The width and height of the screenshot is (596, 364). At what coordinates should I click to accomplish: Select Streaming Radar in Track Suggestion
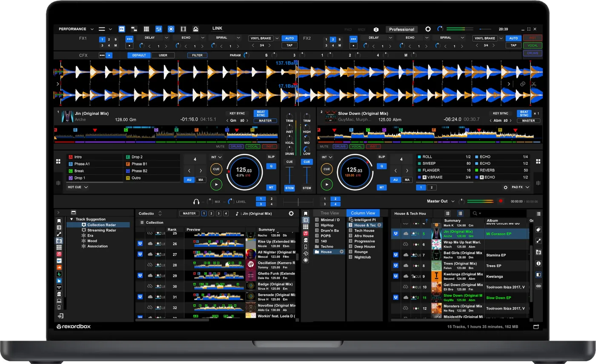point(102,230)
